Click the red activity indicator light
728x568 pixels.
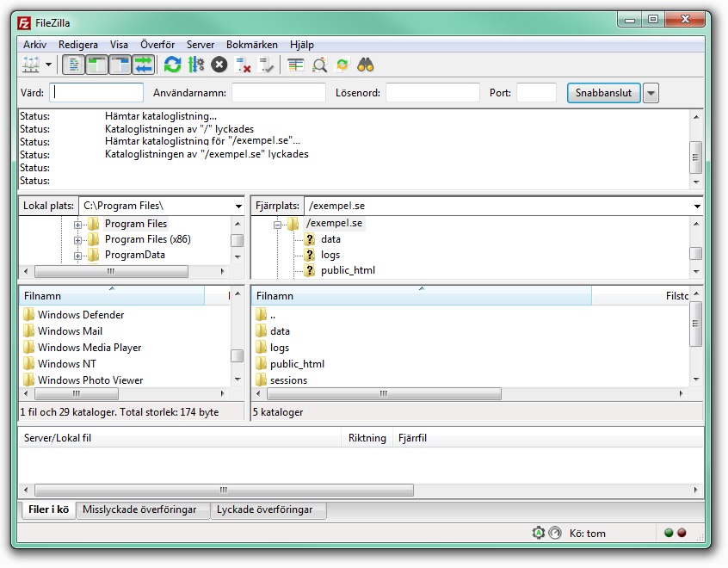[x=682, y=533]
